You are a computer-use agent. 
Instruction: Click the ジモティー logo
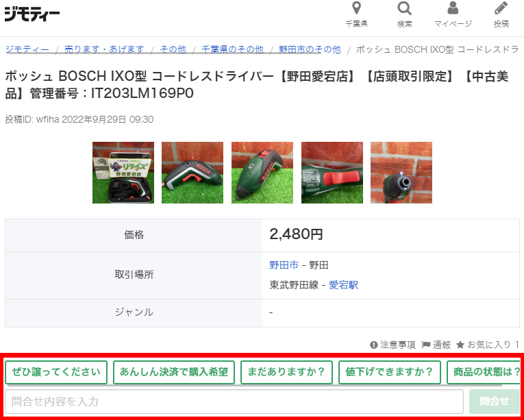click(32, 13)
